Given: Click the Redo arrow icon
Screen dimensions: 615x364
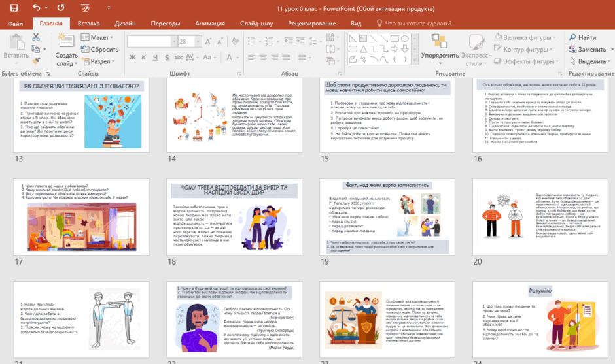Looking at the screenshot, I should tap(61, 7).
